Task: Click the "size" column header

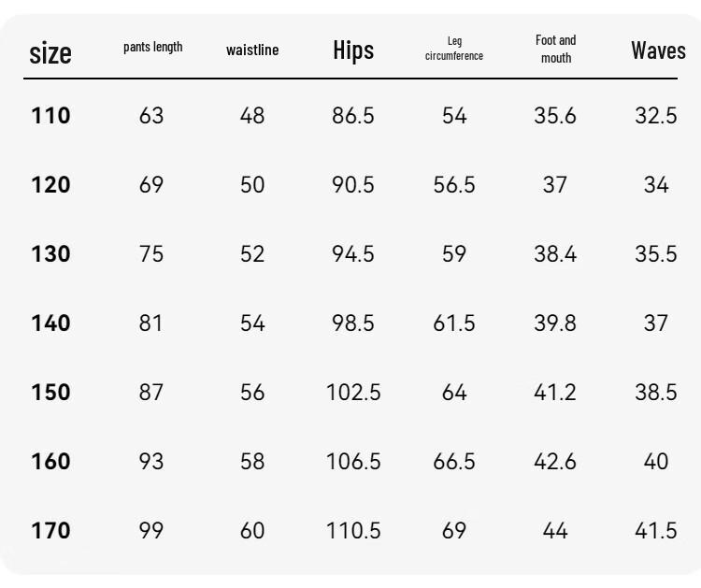Action: (x=50, y=52)
